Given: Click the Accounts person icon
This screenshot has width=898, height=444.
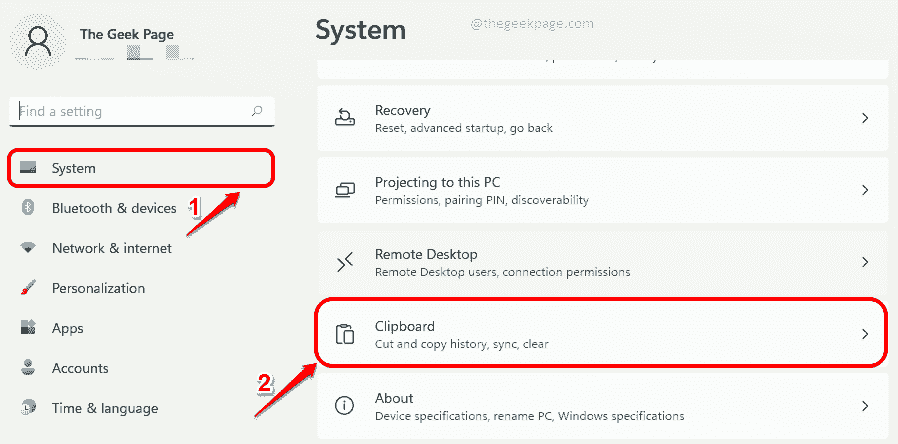Looking at the screenshot, I should [30, 368].
